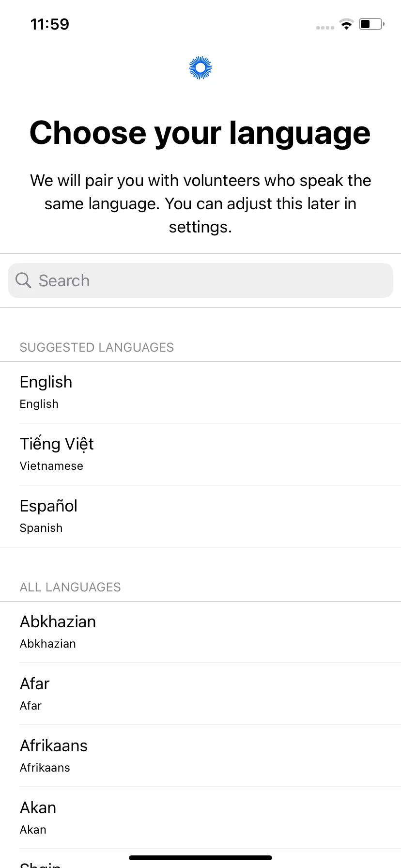The image size is (401, 868).
Task: Select English from suggested languages
Action: click(200, 392)
